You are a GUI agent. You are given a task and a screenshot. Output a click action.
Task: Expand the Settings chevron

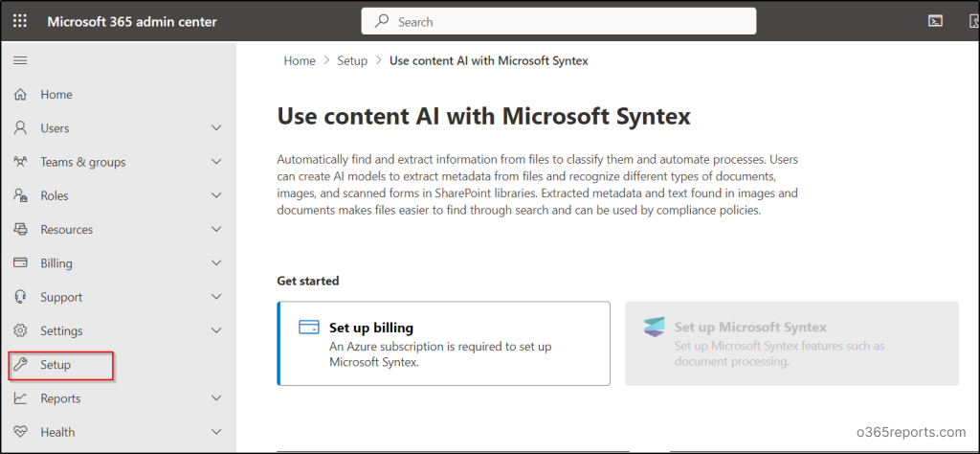[216, 330]
